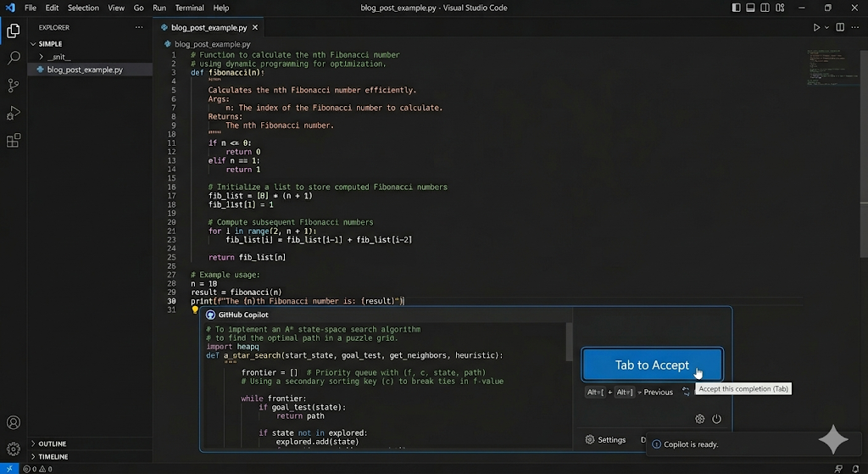Click the Split Editor icon
Image resolution: width=868 pixels, height=474 pixels.
click(x=840, y=27)
